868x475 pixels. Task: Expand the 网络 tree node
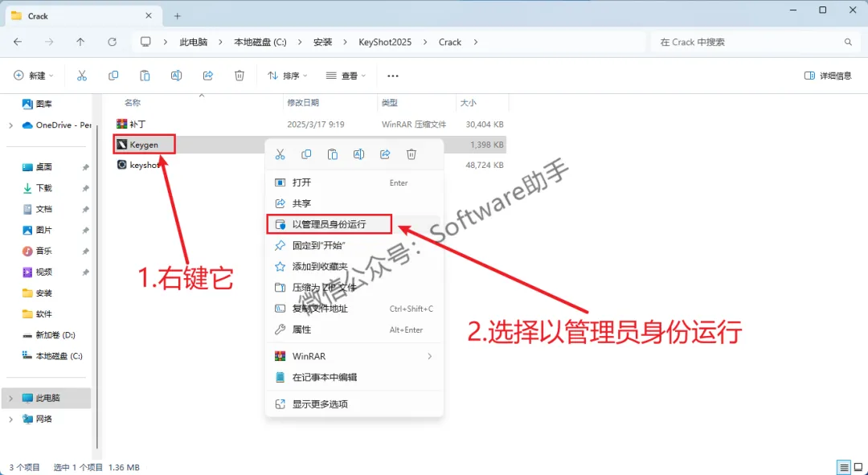[x=10, y=419]
